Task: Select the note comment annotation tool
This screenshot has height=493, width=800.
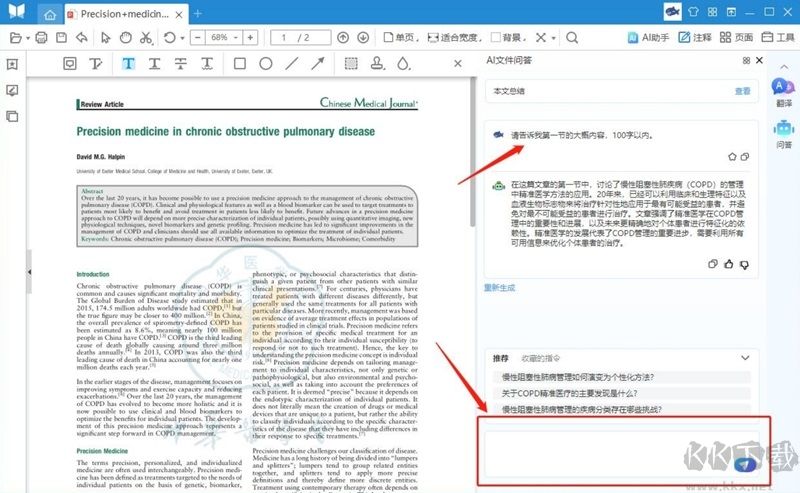Action: tap(70, 63)
